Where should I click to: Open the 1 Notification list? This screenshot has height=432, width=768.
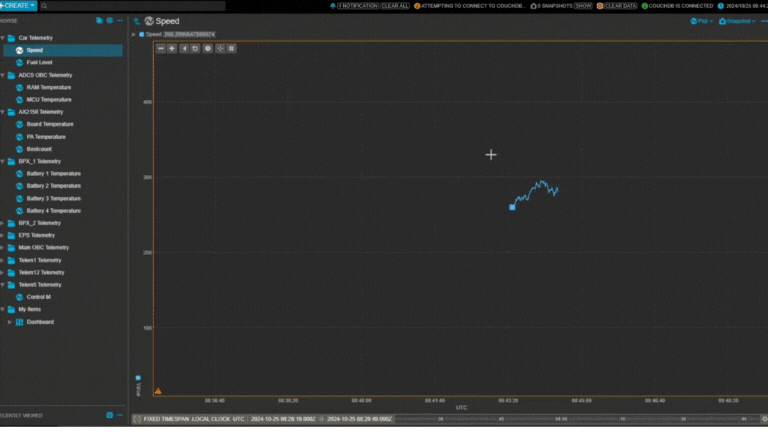pyautogui.click(x=358, y=6)
